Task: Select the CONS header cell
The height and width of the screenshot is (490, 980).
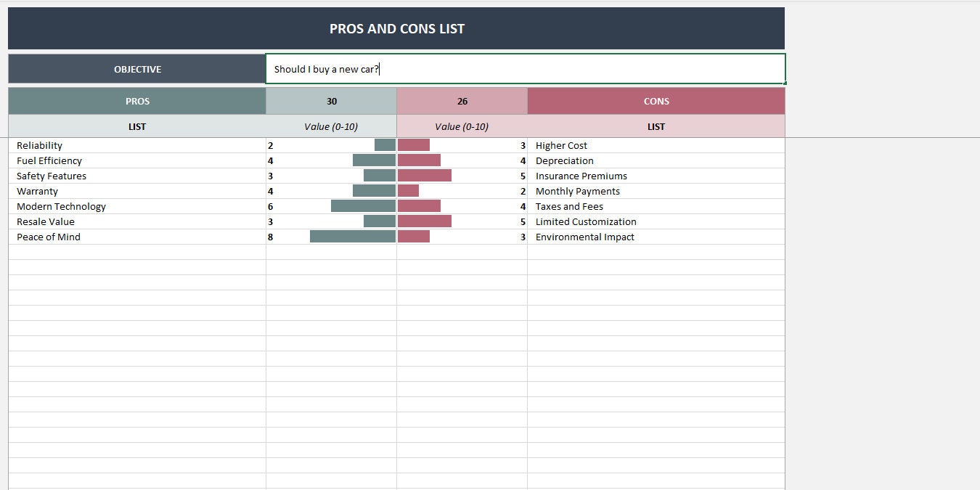Action: [656, 101]
